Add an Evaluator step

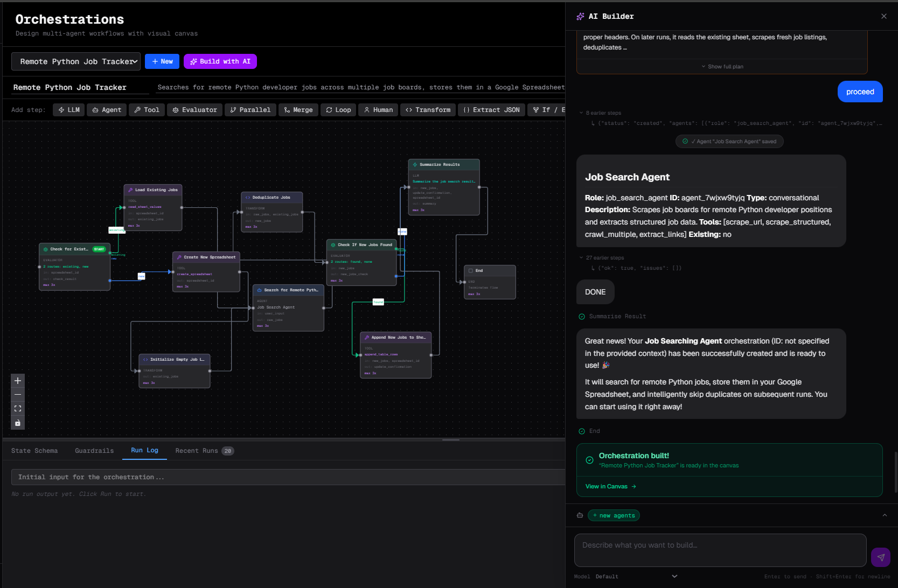coord(194,110)
